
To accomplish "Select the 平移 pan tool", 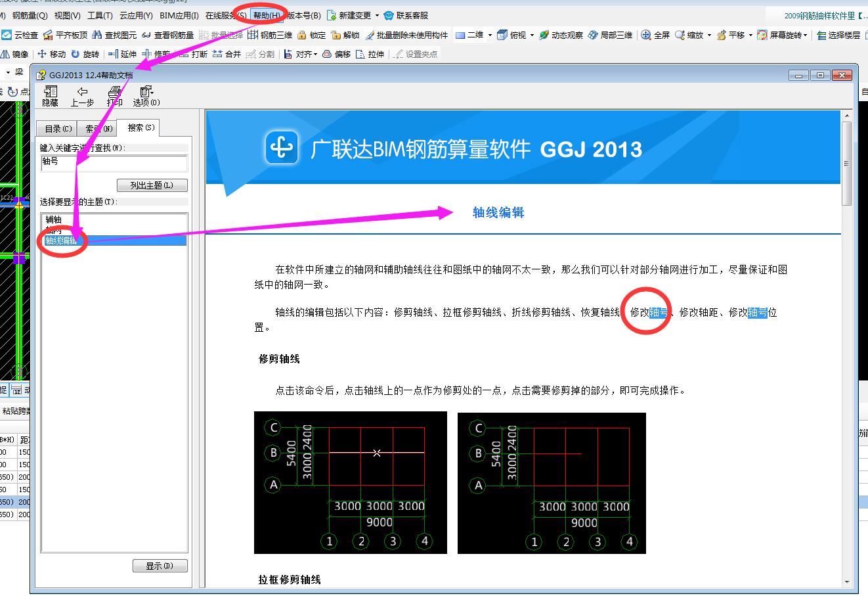I will click(x=730, y=35).
